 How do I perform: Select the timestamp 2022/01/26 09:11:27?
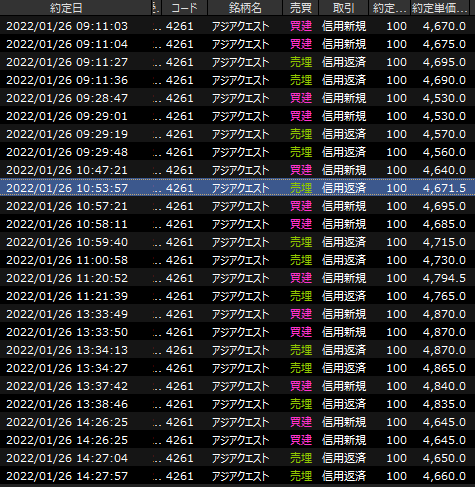click(67, 62)
